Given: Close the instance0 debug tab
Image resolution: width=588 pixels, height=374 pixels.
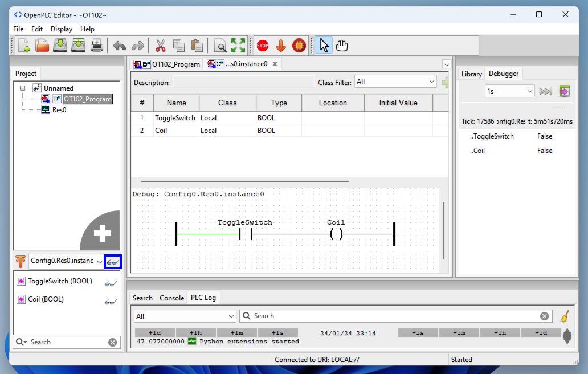Looking at the screenshot, I should 275,64.
